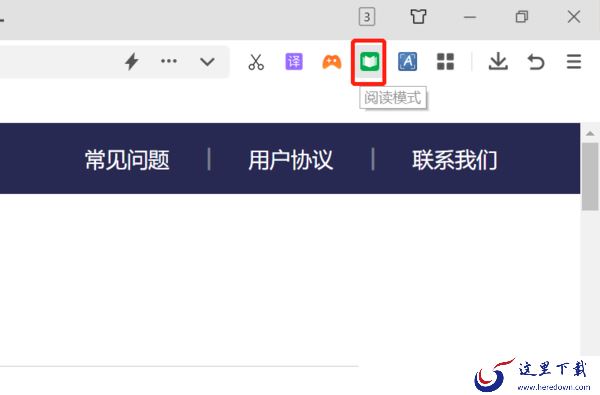Minimize the browser window
Viewport: 600px width, 395px height.
tap(470, 17)
